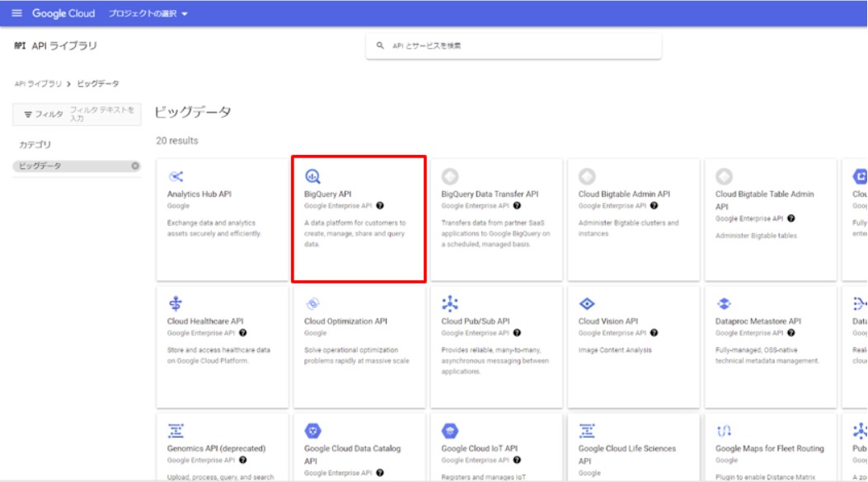The width and height of the screenshot is (868, 482).
Task: Open the Google Cloud Life Sciences API title
Action: (627, 455)
